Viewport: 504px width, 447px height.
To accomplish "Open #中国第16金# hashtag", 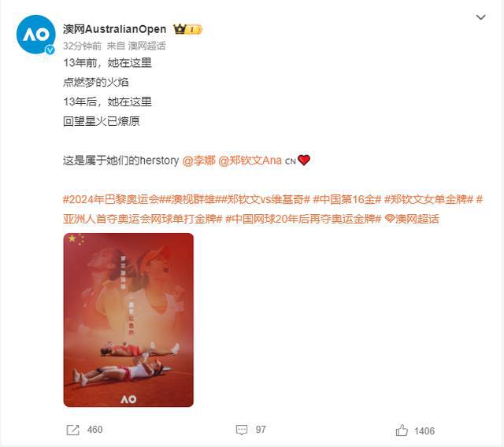I will 347,199.
